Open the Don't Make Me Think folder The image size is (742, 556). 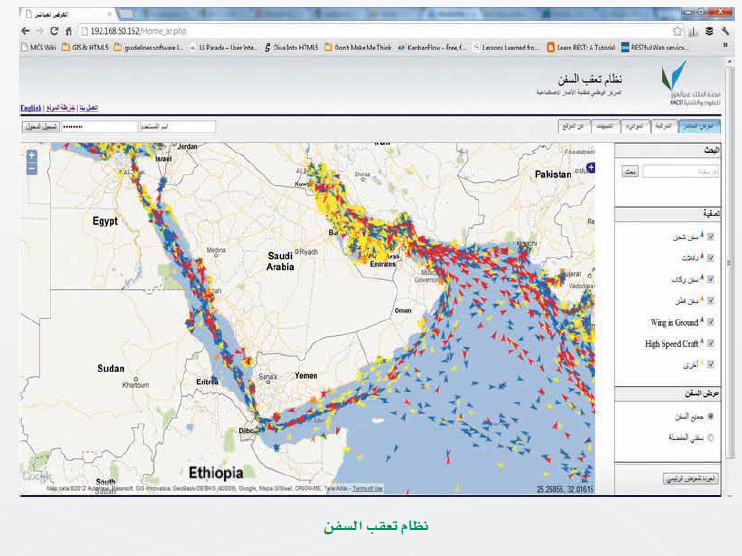tap(358, 47)
